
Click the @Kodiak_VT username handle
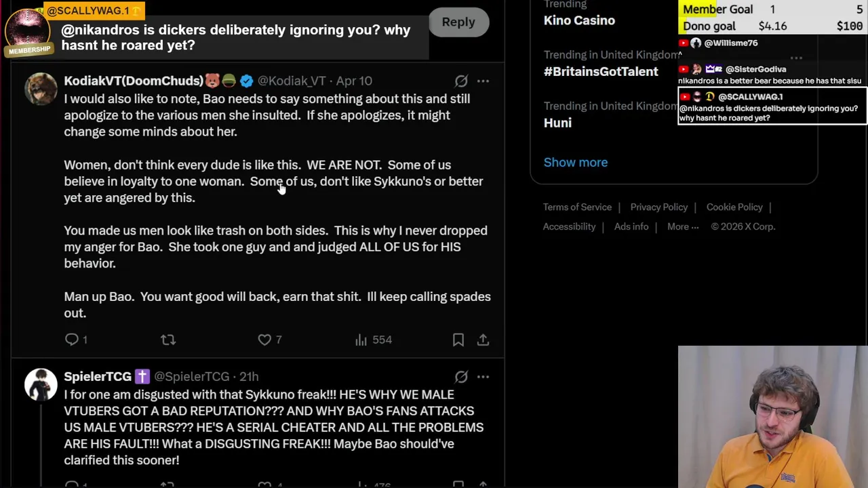(292, 81)
